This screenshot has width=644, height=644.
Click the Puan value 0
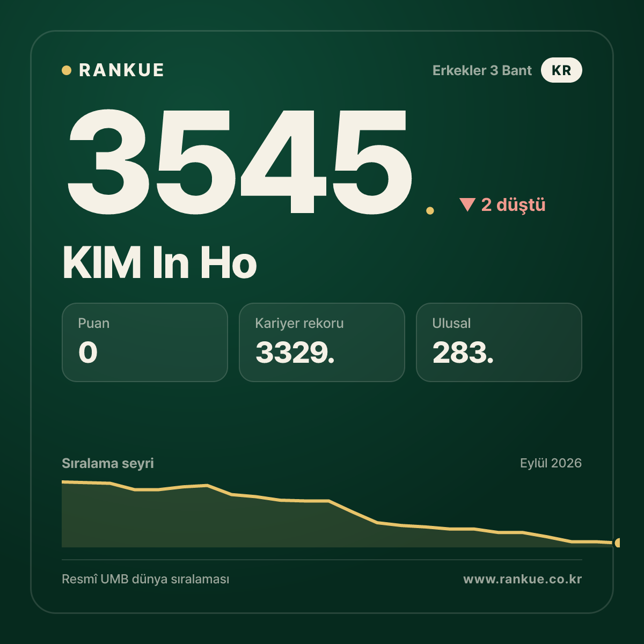[x=88, y=353]
